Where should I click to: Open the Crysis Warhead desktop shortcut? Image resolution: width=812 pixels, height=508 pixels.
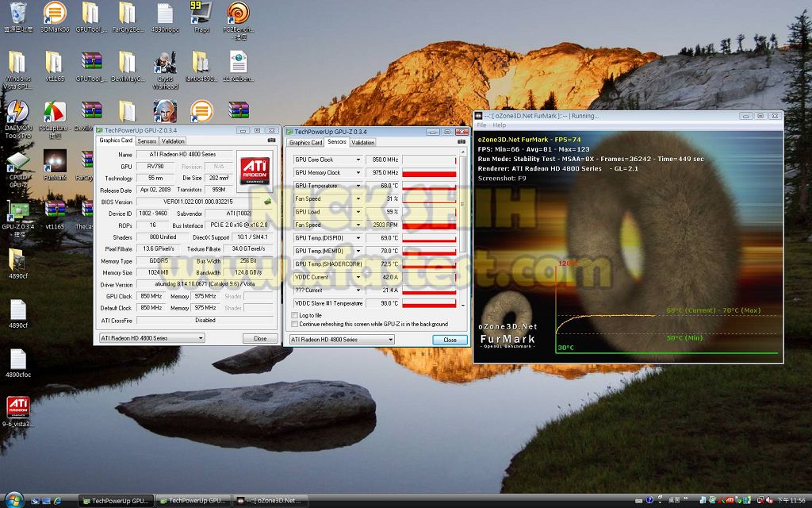pos(164,63)
